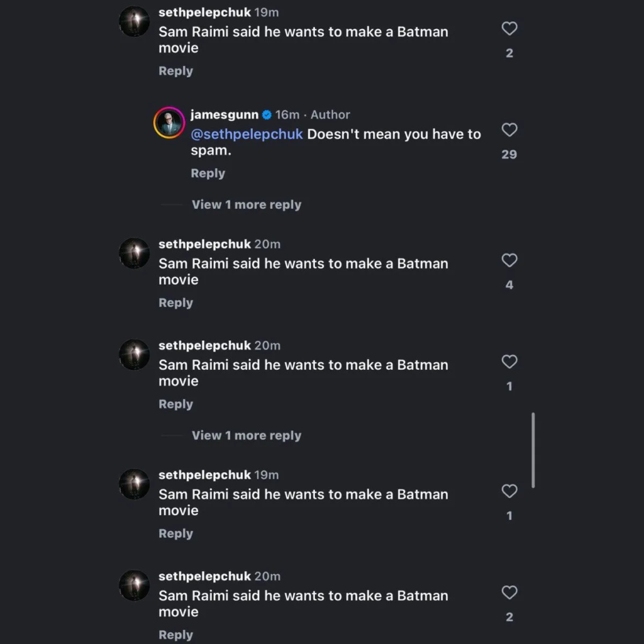Image resolution: width=644 pixels, height=644 pixels.
Task: Open the sethpelepchuk username on the top comment
Action: [204, 13]
